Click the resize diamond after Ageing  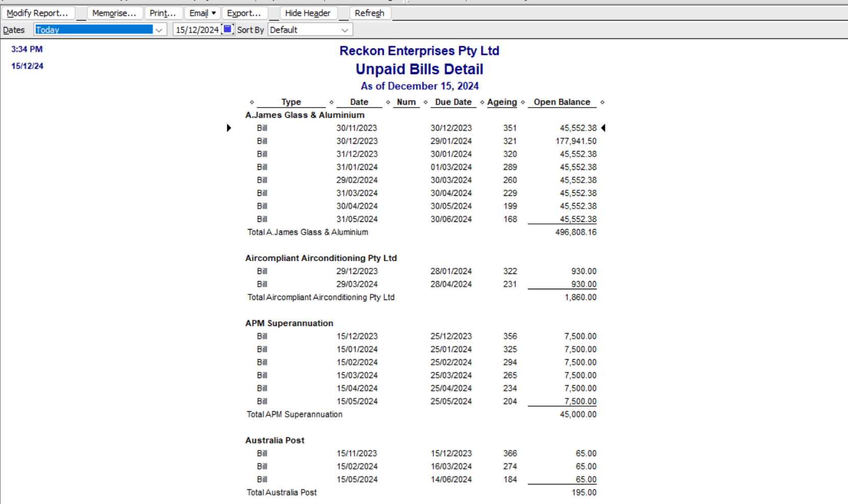point(523,102)
